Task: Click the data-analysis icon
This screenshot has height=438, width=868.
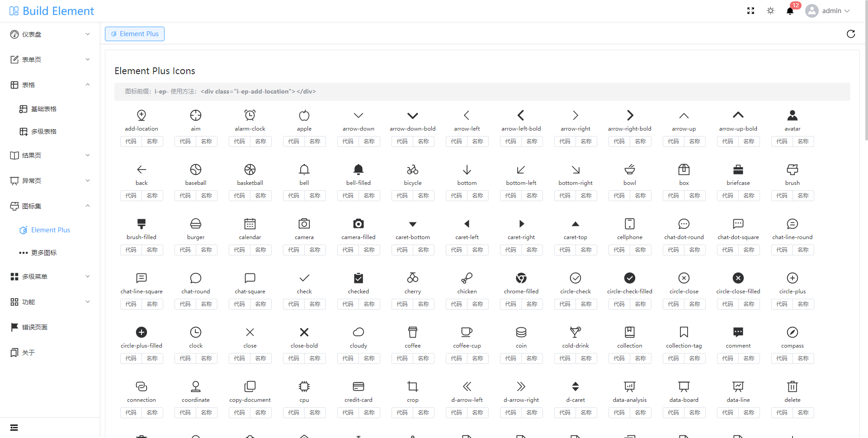Action: click(630, 386)
